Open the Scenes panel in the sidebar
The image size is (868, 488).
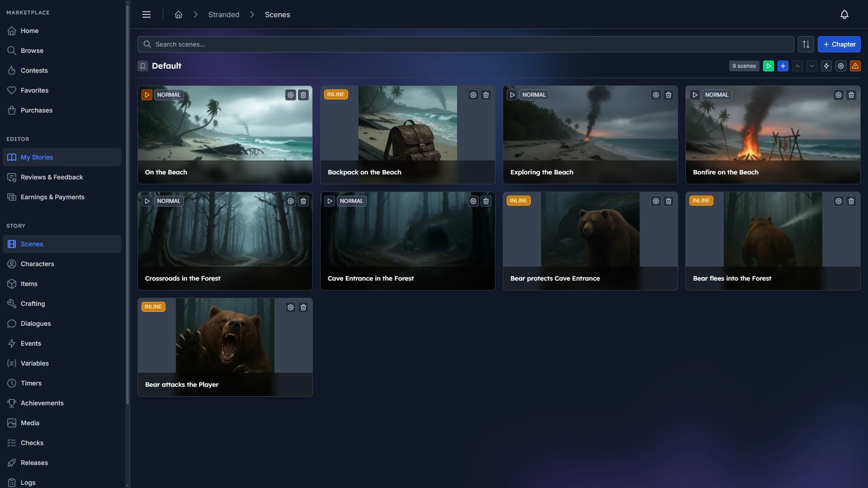32,244
